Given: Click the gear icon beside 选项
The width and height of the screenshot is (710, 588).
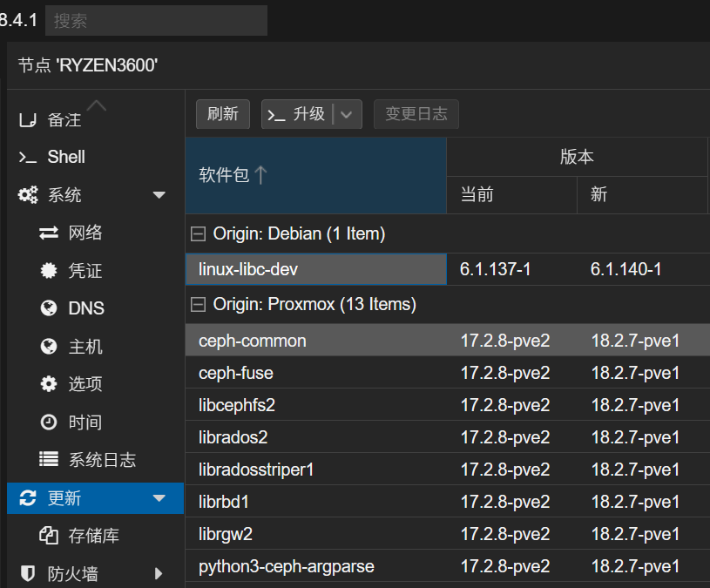Looking at the screenshot, I should tap(49, 384).
